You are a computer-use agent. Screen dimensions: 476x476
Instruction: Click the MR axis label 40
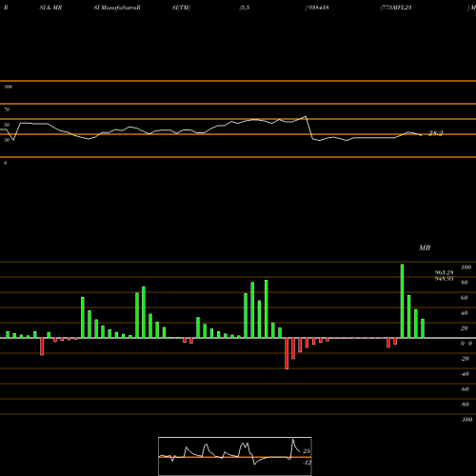[x=465, y=313]
